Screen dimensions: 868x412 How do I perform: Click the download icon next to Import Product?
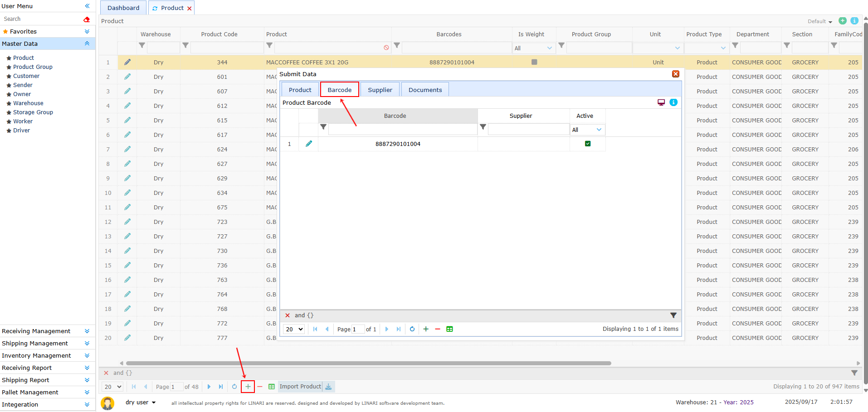pos(328,387)
